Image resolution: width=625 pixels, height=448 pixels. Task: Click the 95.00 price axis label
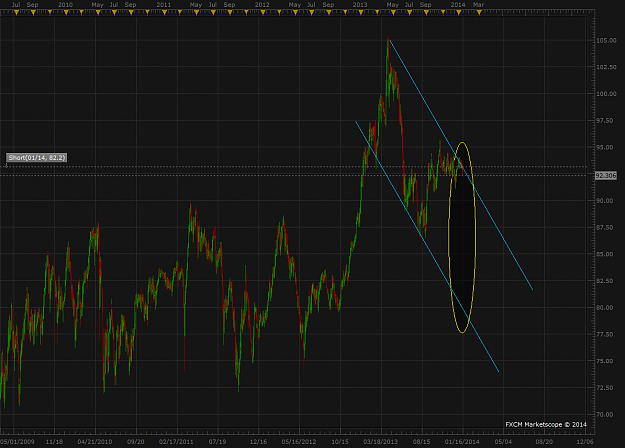pyautogui.click(x=605, y=147)
